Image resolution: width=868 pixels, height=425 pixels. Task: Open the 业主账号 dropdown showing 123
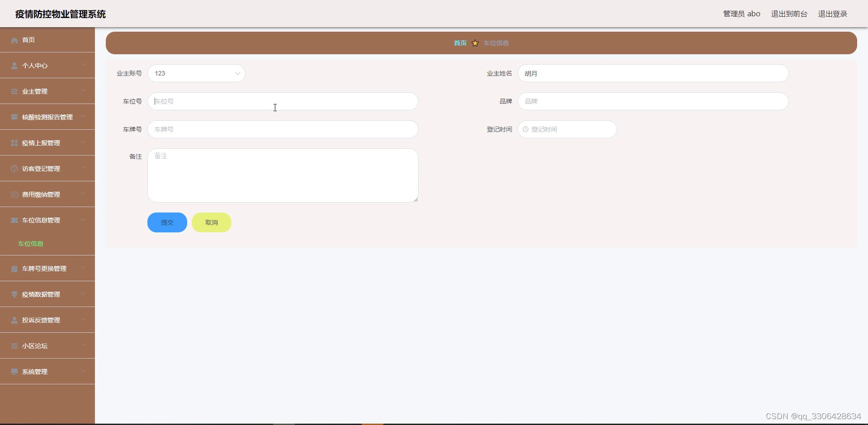point(196,74)
